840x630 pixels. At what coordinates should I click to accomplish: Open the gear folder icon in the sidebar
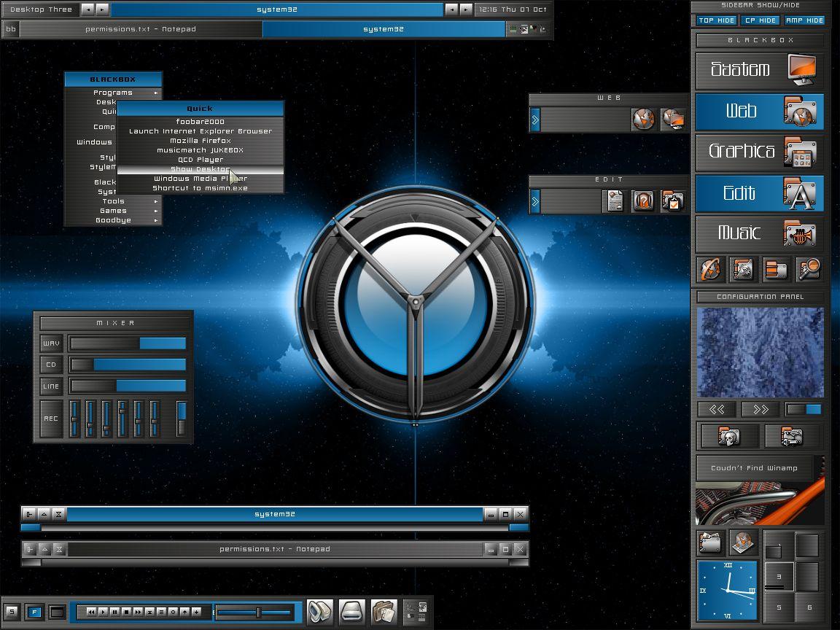pyautogui.click(x=743, y=270)
